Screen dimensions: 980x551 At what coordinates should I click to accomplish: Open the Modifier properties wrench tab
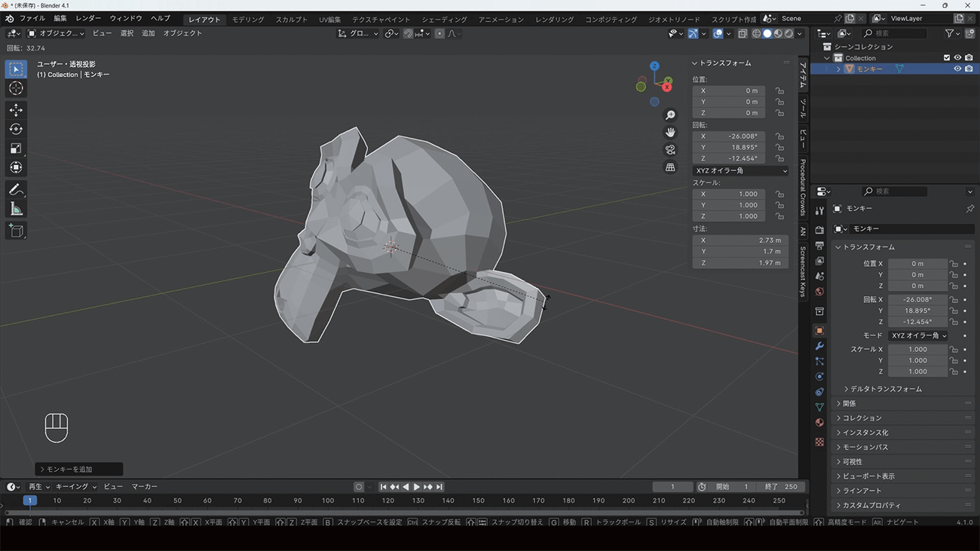coord(819,346)
